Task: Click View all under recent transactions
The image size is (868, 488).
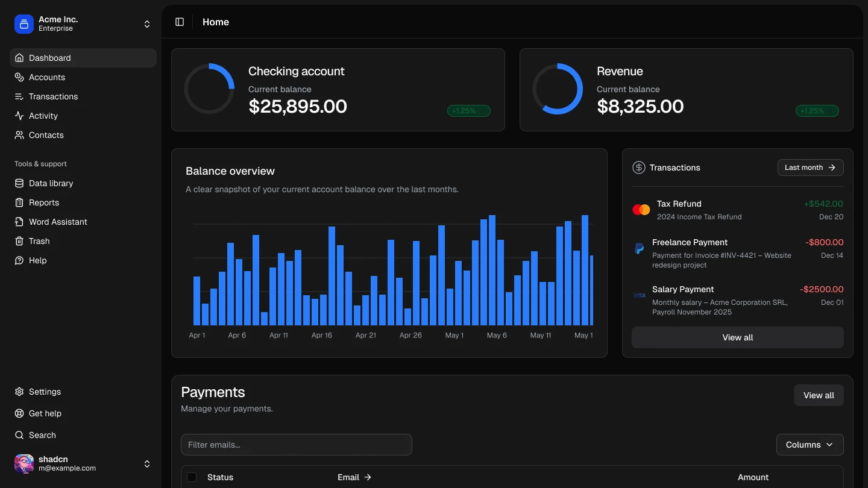Action: click(737, 337)
